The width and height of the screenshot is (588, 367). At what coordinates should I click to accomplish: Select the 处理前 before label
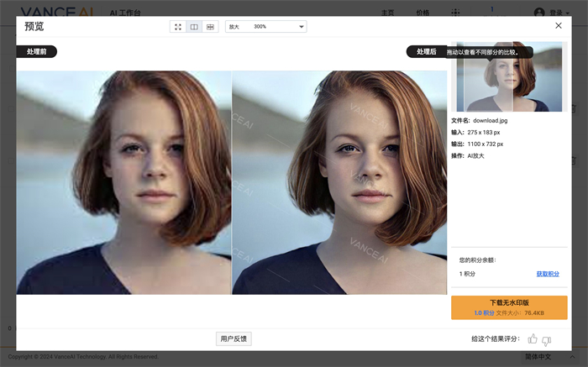pyautogui.click(x=36, y=52)
